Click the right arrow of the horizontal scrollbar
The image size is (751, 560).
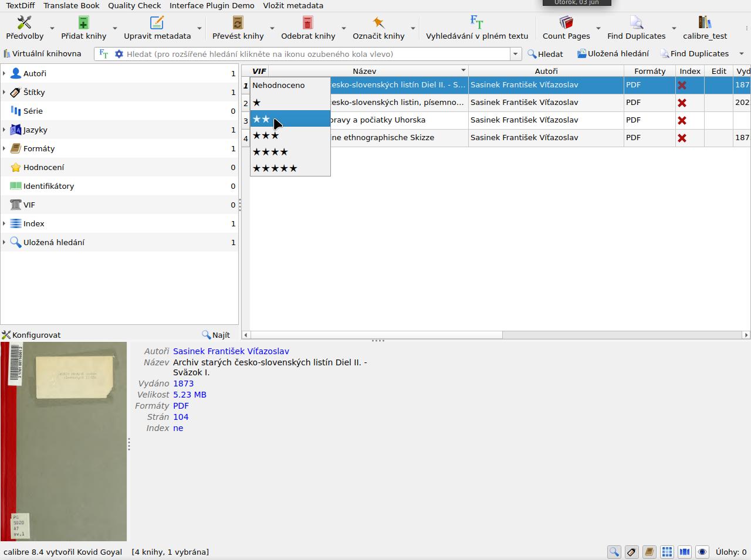tap(746, 335)
